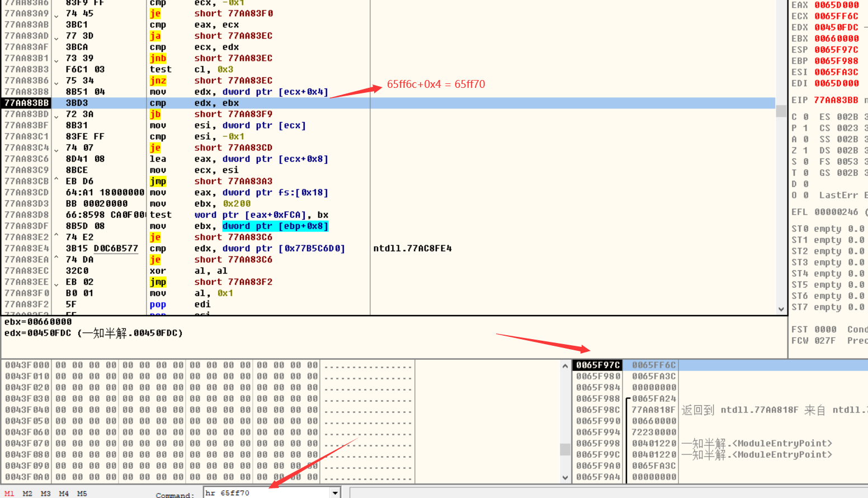Click the info pane line edx=00450FDC

(x=93, y=333)
